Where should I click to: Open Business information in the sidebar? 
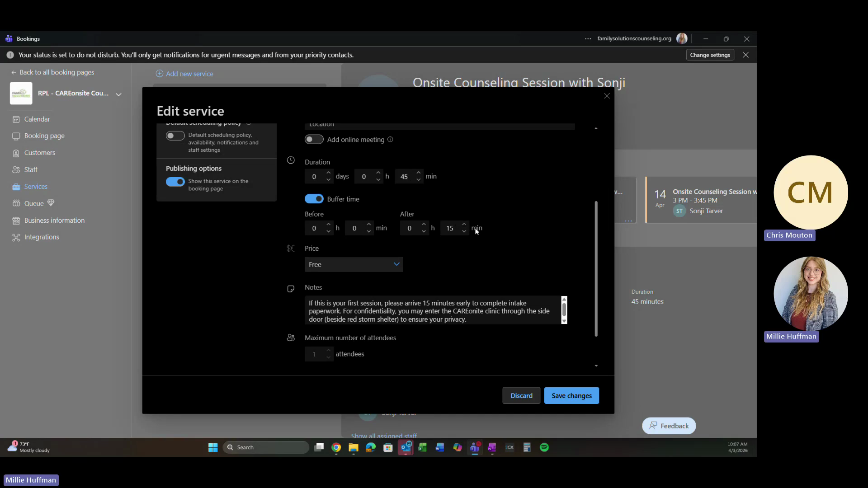click(54, 221)
